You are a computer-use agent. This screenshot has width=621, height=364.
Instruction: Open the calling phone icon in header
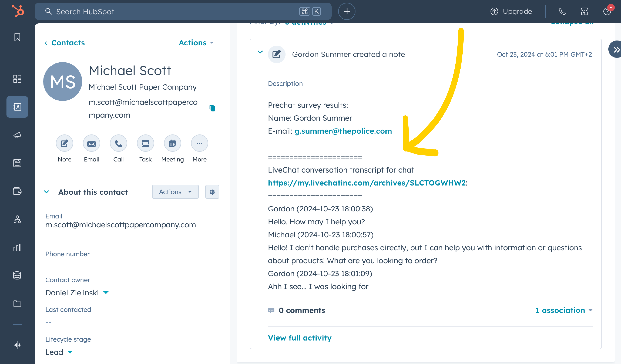coord(562,11)
